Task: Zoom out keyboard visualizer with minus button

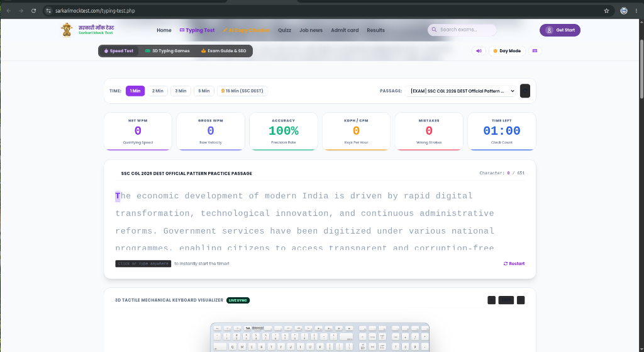Action: click(491, 300)
